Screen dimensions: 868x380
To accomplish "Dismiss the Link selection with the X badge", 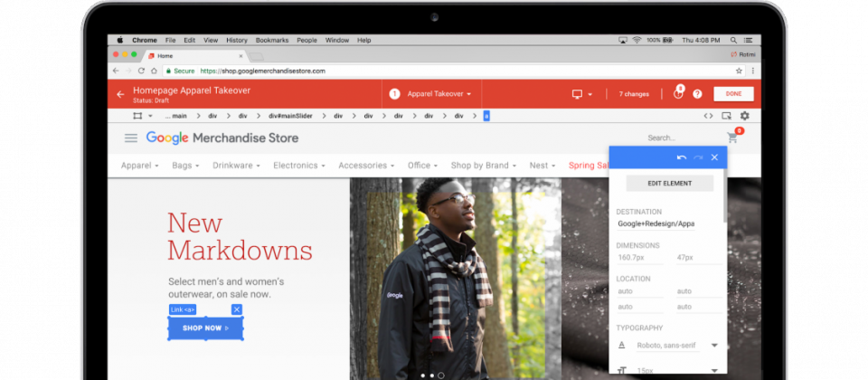I will (237, 309).
